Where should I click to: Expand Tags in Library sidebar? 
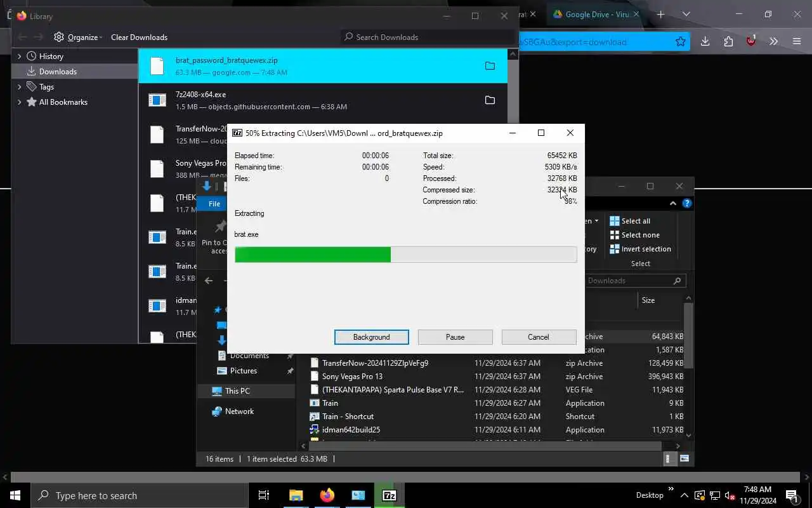pyautogui.click(x=19, y=86)
